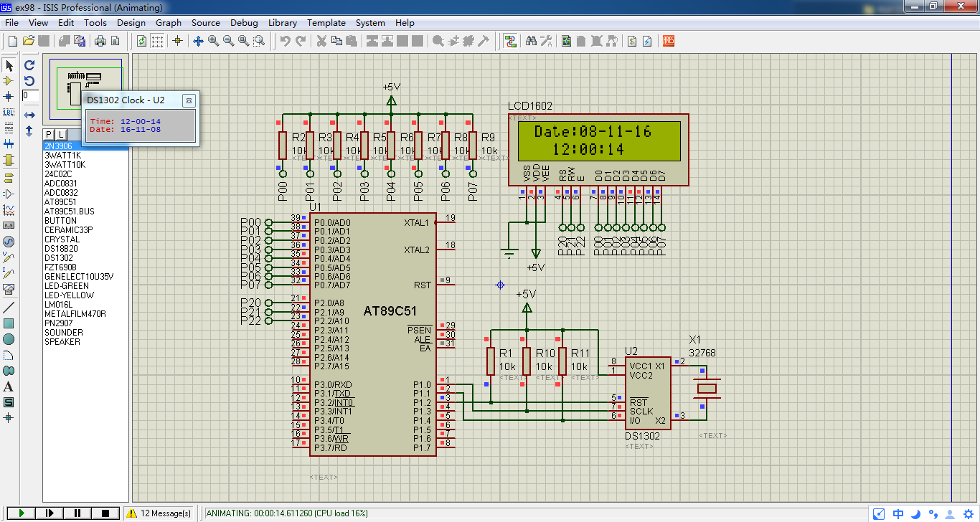
Task: Open the File menu
Action: pyautogui.click(x=11, y=22)
